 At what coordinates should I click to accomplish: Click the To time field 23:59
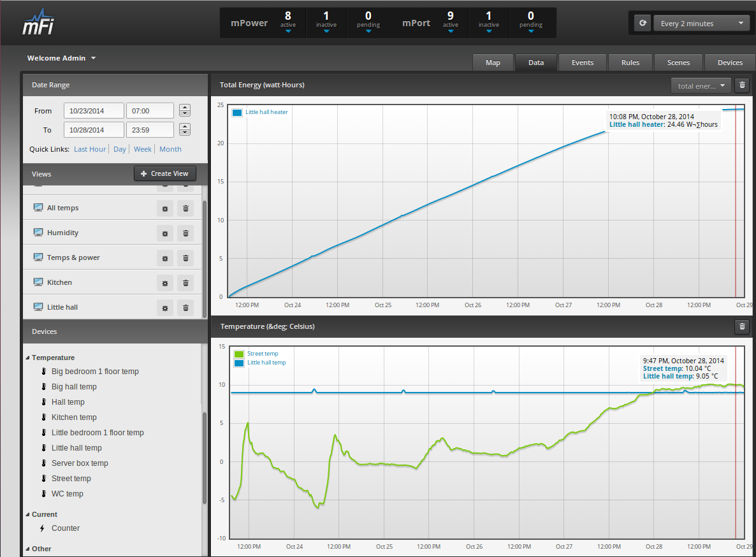[150, 129]
